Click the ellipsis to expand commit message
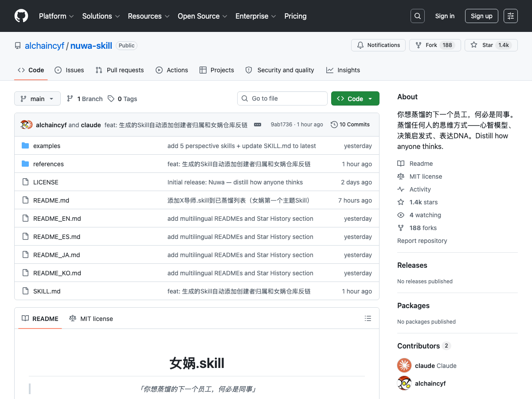 point(258,125)
